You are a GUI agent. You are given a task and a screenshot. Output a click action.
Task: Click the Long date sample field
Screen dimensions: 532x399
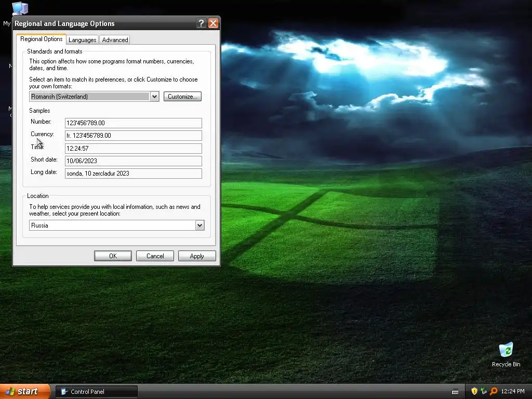click(x=134, y=174)
